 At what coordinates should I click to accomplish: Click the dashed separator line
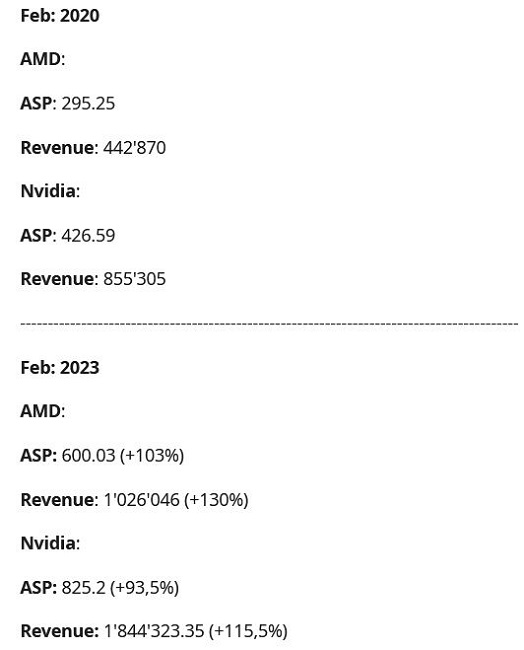point(269,323)
